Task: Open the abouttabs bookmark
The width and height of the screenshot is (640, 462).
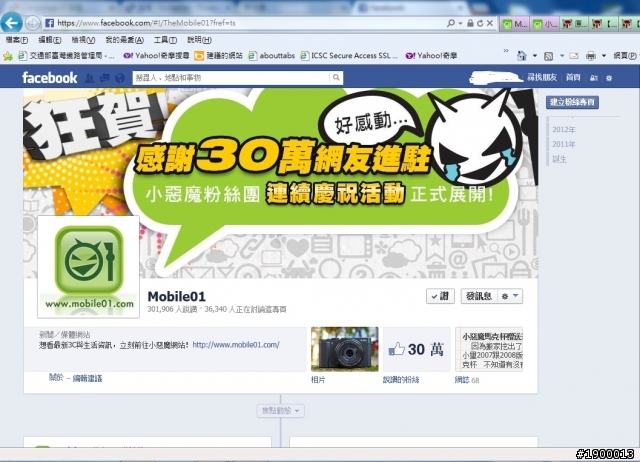Action: coord(272,56)
